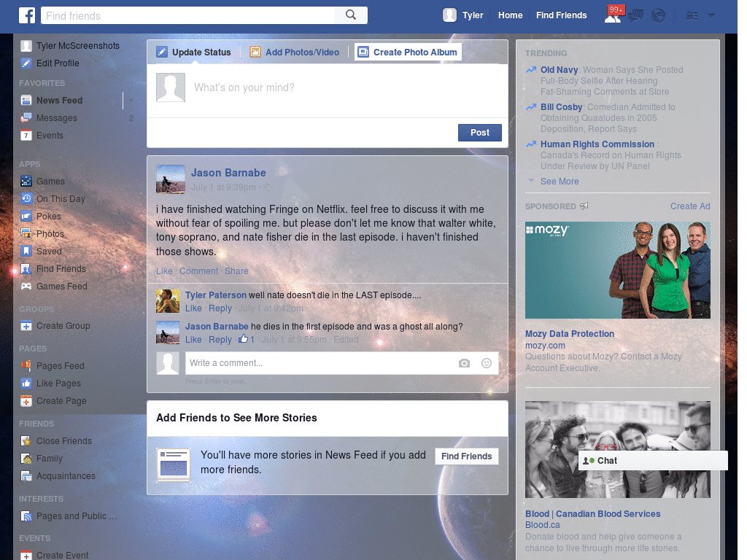The height and width of the screenshot is (560, 747).
Task: Click the Photos icon in sidebar
Action: (x=26, y=234)
